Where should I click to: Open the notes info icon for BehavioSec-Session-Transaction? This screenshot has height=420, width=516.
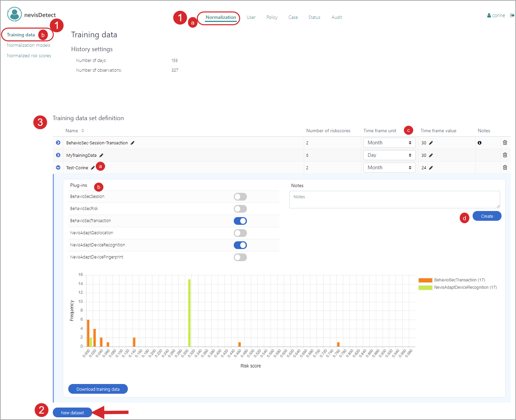coord(479,143)
